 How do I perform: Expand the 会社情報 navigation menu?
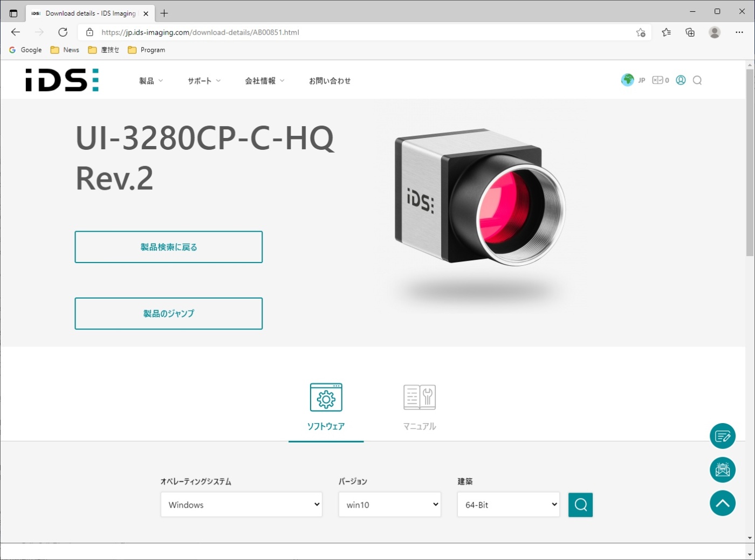[264, 81]
